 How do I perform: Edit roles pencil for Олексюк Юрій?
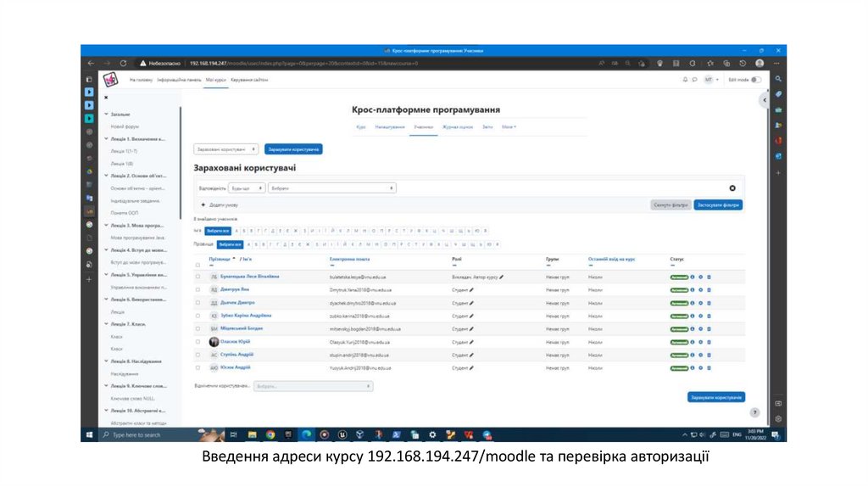[471, 342]
